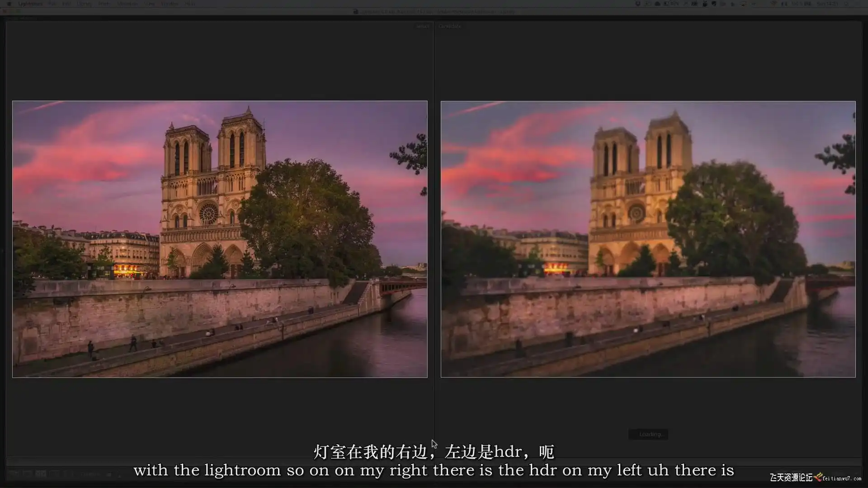Click the Candidate photo of Notre Dame

point(648,239)
